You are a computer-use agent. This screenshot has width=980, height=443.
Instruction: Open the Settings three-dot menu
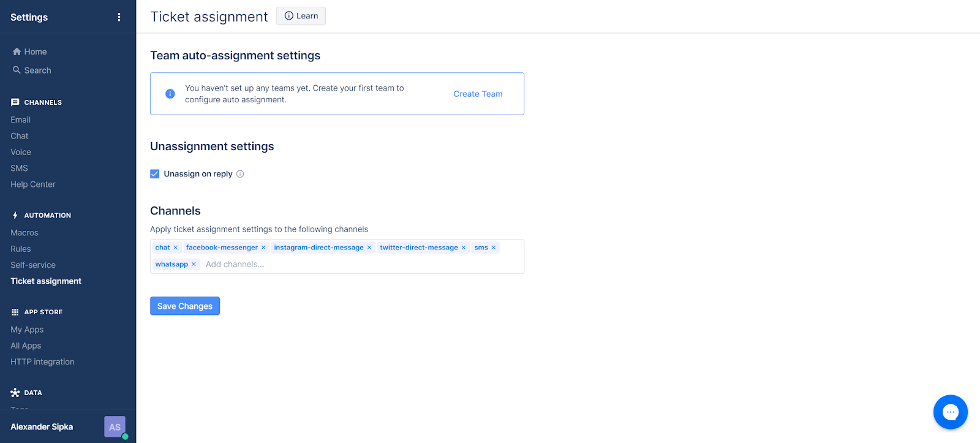tap(119, 17)
